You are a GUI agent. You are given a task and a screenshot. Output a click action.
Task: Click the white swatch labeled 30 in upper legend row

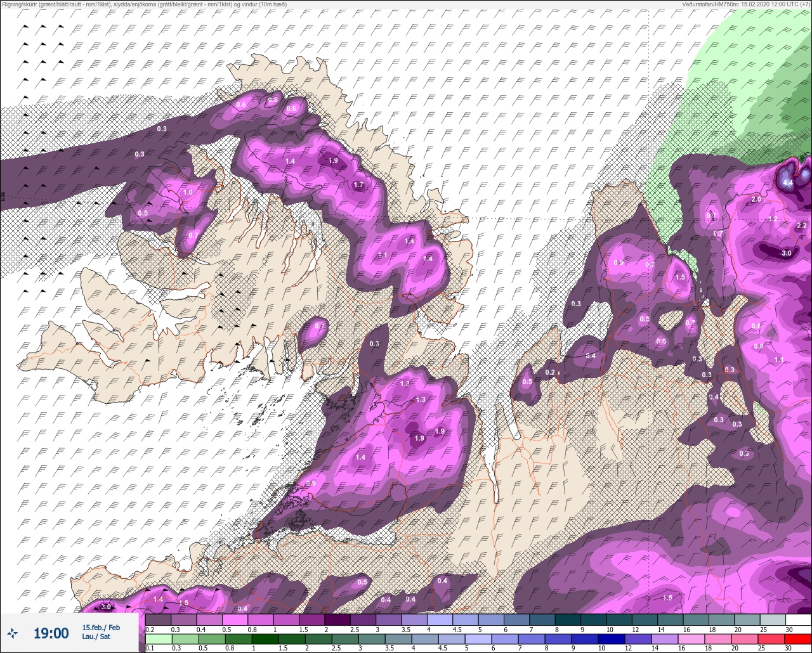pyautogui.click(x=798, y=619)
